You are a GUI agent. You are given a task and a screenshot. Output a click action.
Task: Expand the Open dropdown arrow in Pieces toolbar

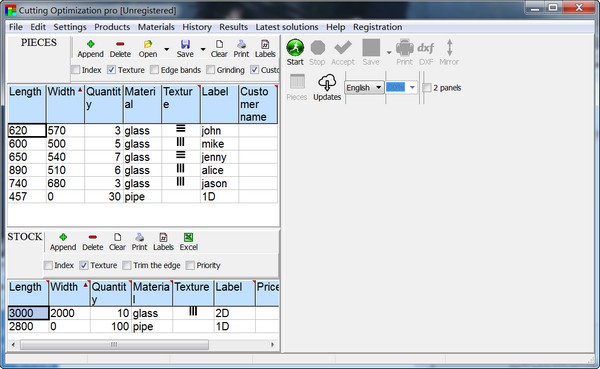pyautogui.click(x=166, y=49)
